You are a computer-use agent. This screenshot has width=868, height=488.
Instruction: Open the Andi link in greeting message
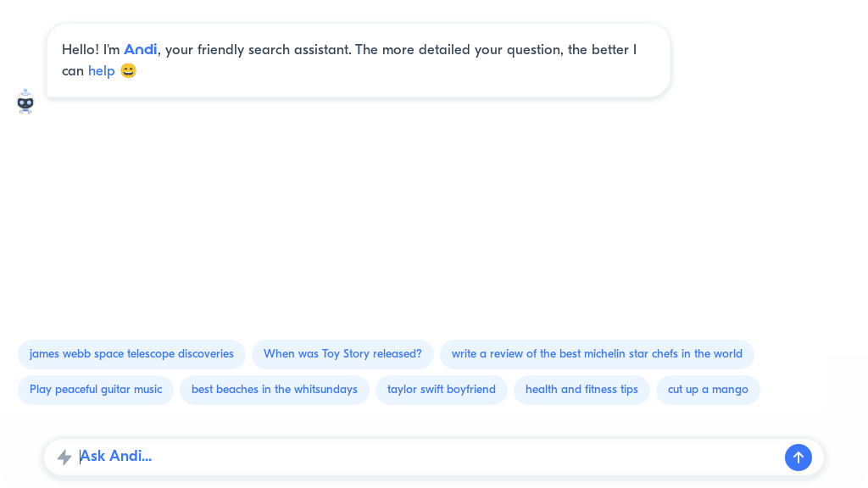click(140, 49)
